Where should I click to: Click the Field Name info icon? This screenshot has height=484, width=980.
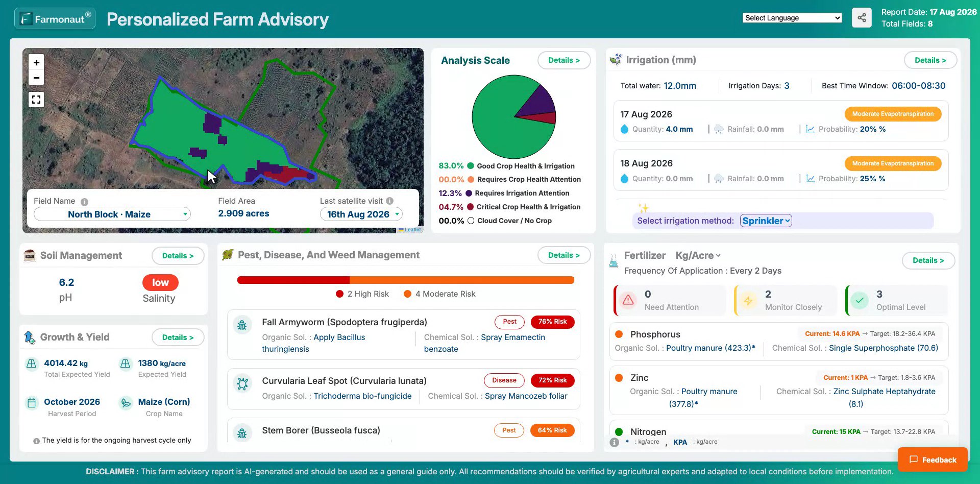(84, 202)
